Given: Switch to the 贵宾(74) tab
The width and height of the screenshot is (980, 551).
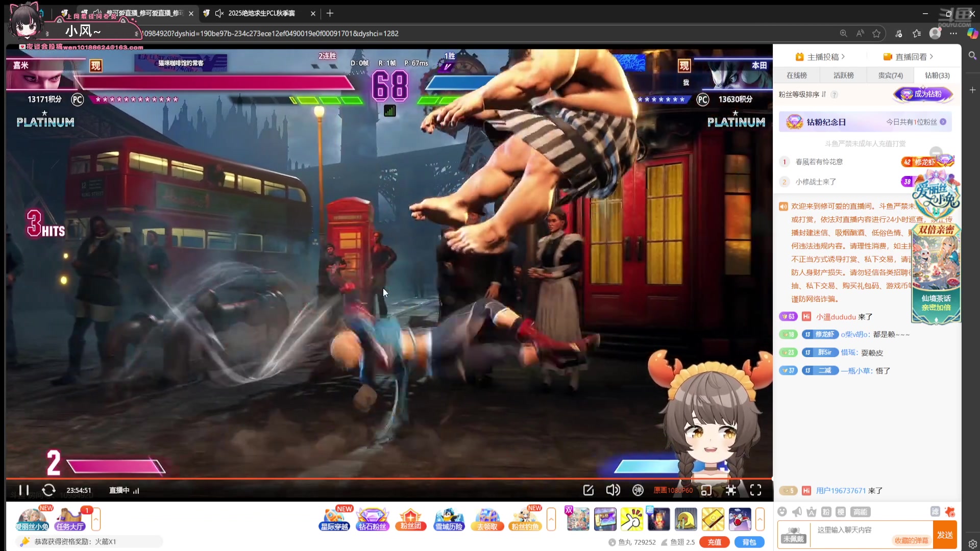Looking at the screenshot, I should 890,76.
